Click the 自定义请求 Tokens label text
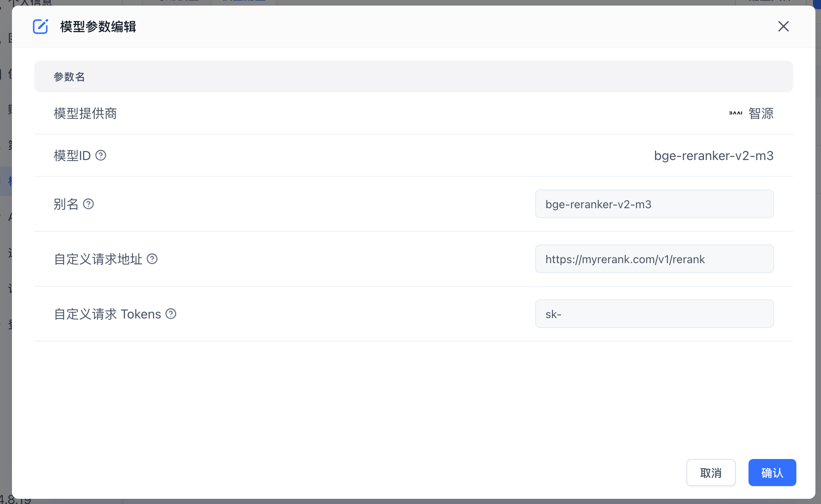821x504 pixels. click(108, 314)
